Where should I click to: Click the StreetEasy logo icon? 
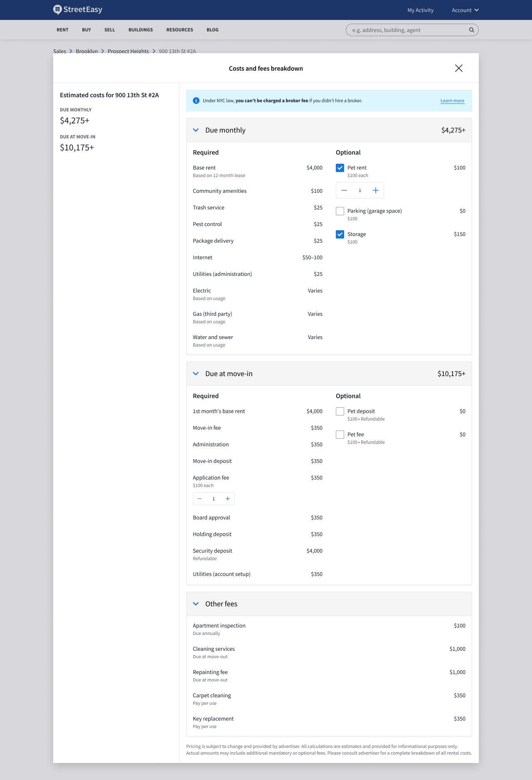coord(57,10)
